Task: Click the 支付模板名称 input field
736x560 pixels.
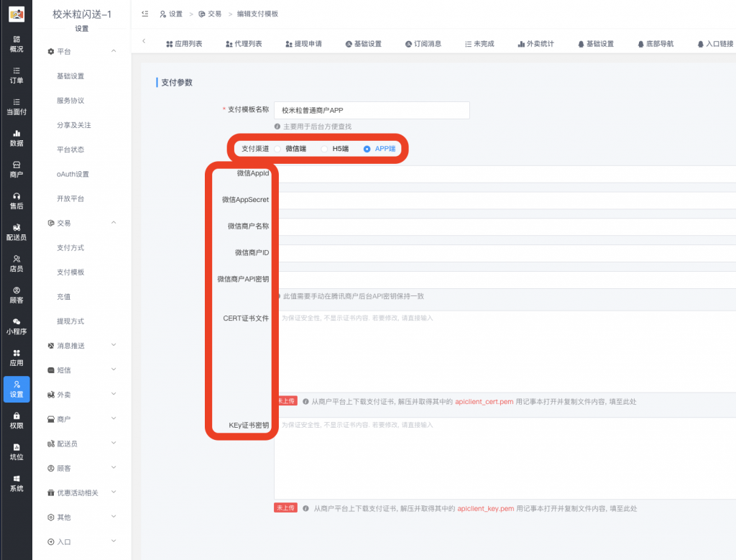Action: coord(372,110)
